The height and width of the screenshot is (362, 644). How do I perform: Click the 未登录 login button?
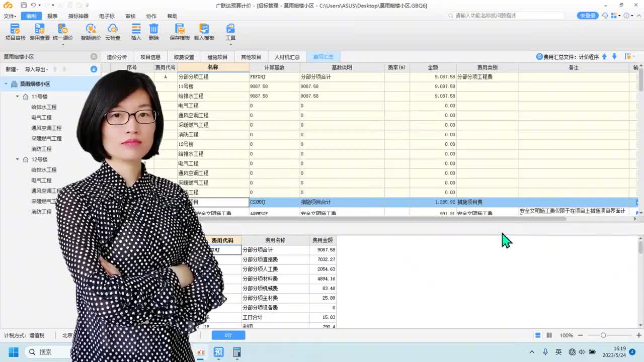tap(588, 16)
